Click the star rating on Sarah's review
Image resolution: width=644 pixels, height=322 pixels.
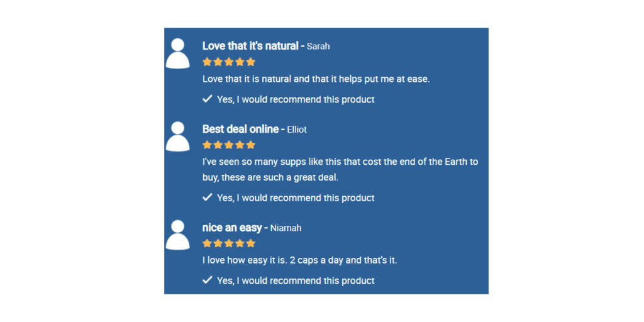point(229,62)
